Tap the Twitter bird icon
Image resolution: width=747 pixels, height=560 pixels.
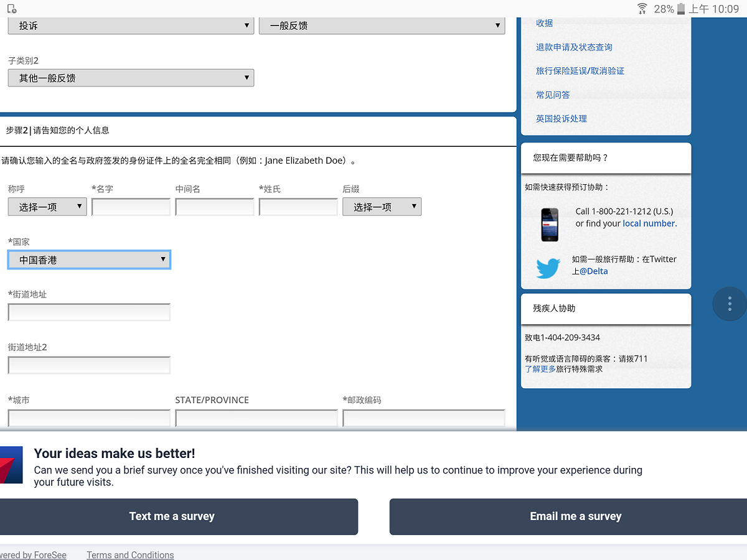[548, 268]
